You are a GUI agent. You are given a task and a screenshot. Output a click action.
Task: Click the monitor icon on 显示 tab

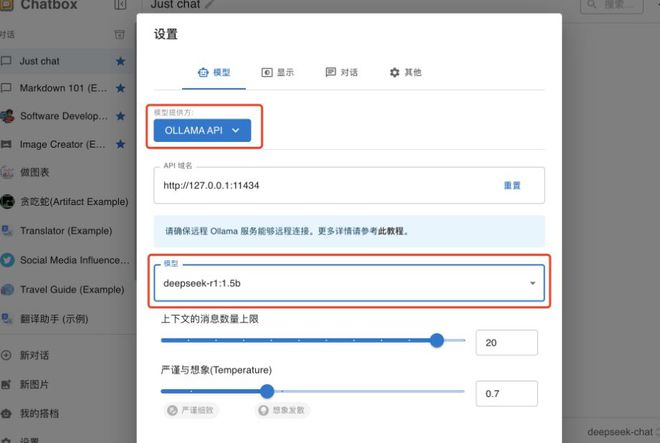point(267,72)
